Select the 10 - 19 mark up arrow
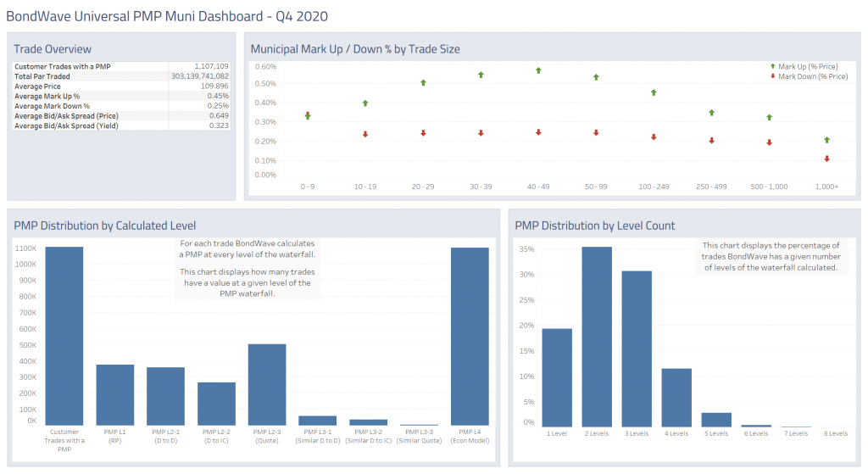 pyautogui.click(x=365, y=103)
